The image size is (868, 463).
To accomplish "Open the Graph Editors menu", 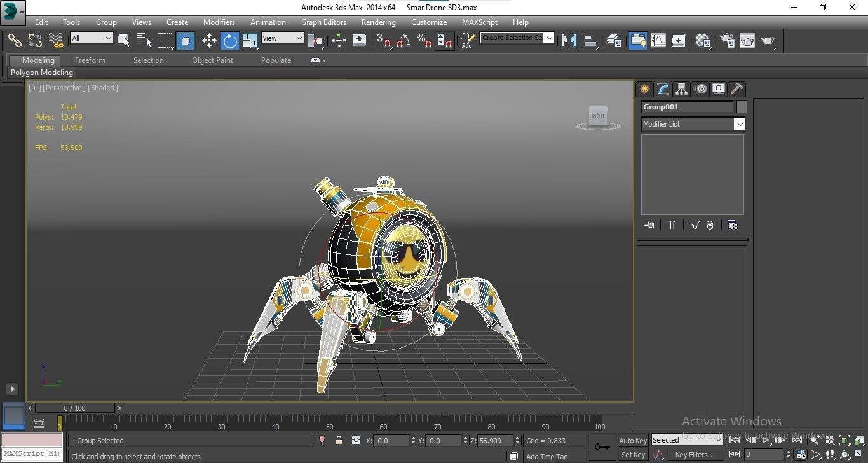I will 323,22.
